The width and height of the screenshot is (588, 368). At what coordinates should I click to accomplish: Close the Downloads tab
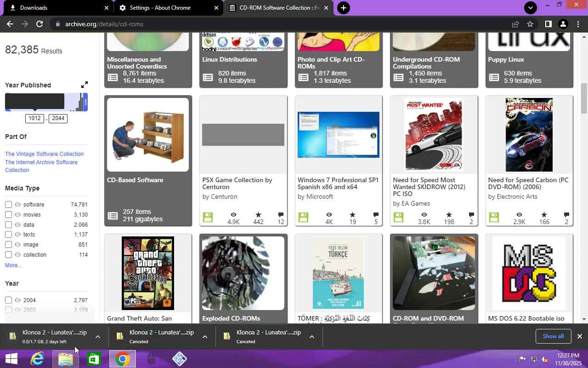click(107, 8)
